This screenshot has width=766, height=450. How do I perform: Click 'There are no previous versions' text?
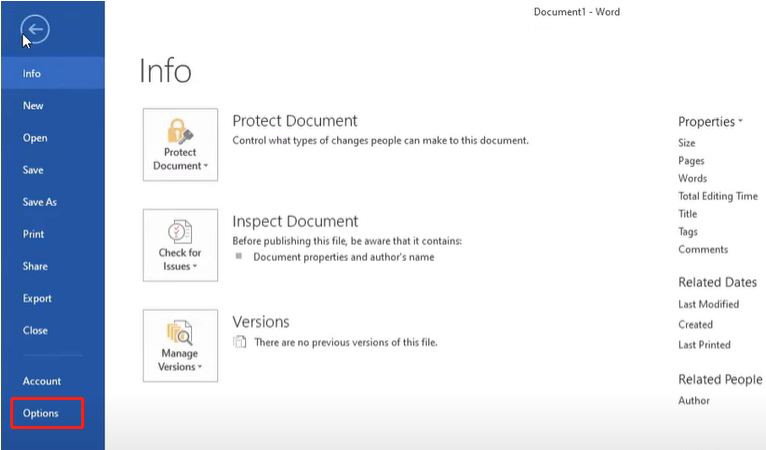pyautogui.click(x=346, y=342)
